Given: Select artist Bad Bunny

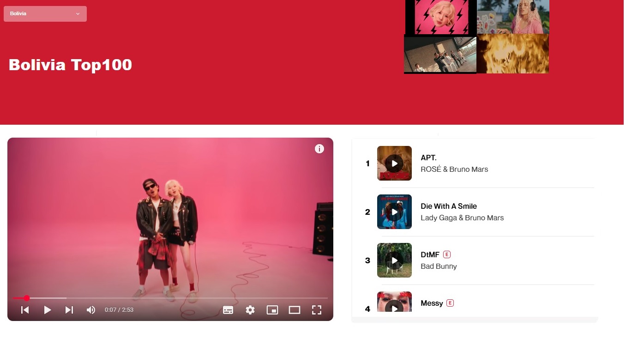Looking at the screenshot, I should 439,266.
